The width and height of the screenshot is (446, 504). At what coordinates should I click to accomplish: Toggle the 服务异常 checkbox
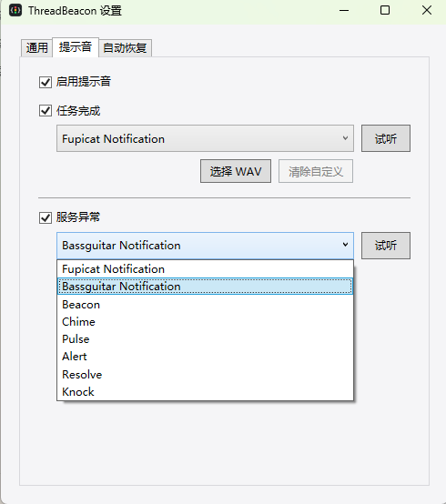[x=46, y=217]
